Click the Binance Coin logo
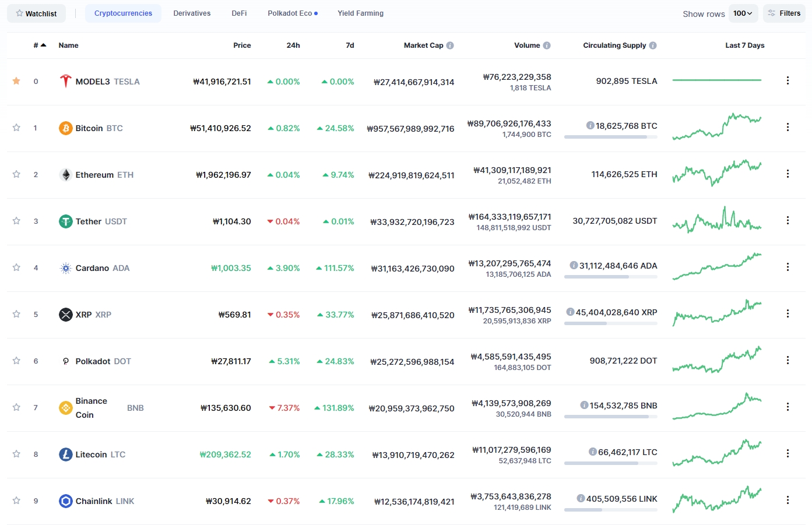The width and height of the screenshot is (812, 525). point(65,407)
